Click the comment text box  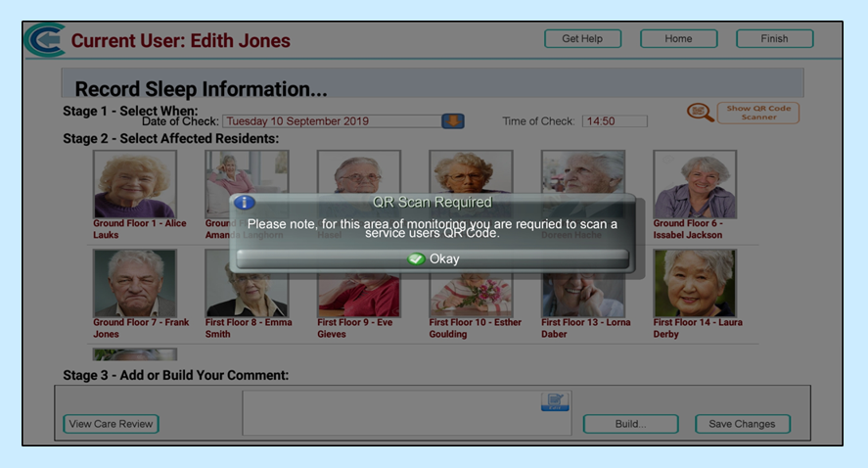click(x=407, y=412)
